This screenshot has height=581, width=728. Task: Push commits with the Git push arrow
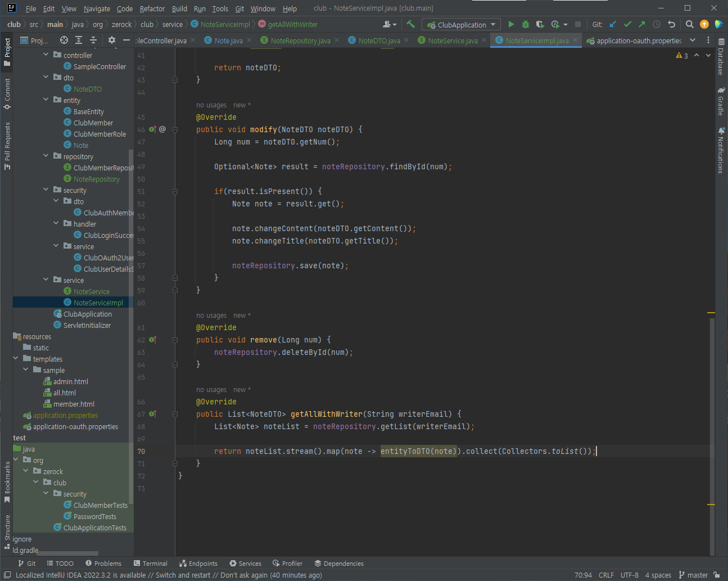click(642, 24)
